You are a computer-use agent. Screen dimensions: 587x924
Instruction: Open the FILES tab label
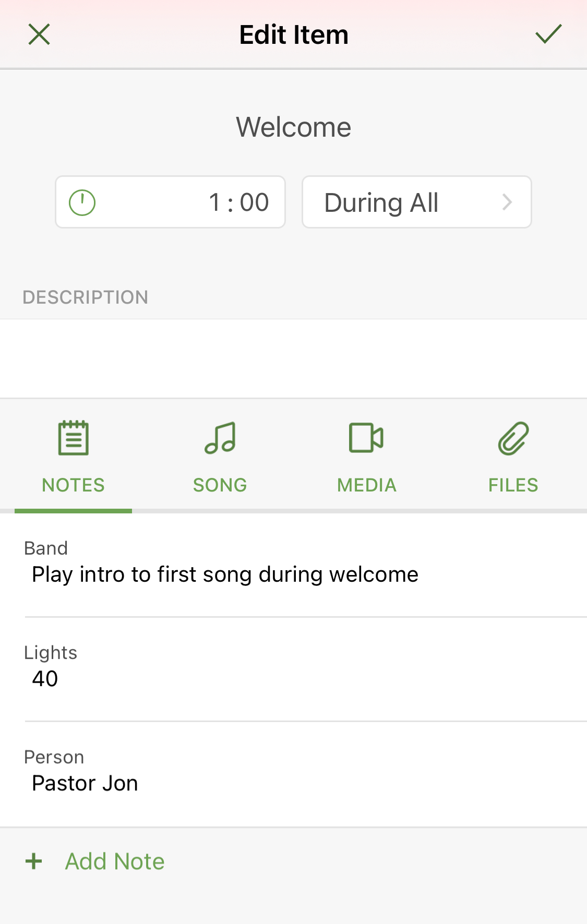coord(513,485)
